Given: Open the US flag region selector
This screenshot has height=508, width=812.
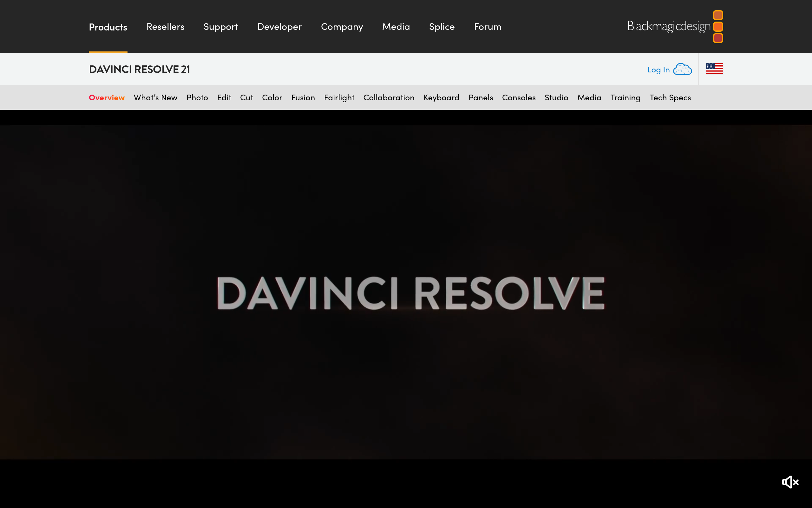Looking at the screenshot, I should click(714, 69).
